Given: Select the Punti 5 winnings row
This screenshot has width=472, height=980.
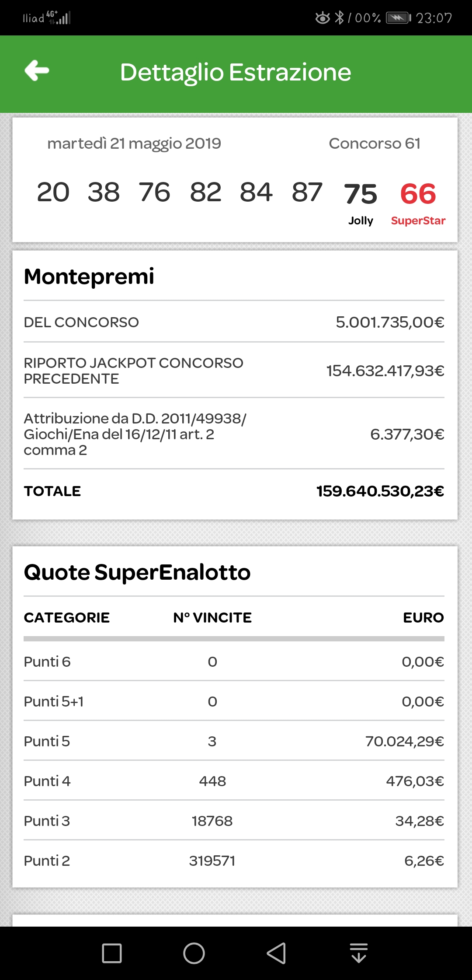Looking at the screenshot, I should 234,741.
